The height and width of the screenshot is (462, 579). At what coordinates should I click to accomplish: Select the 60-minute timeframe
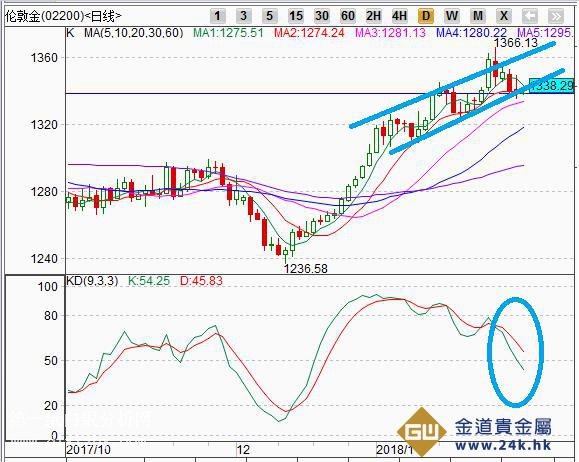347,16
